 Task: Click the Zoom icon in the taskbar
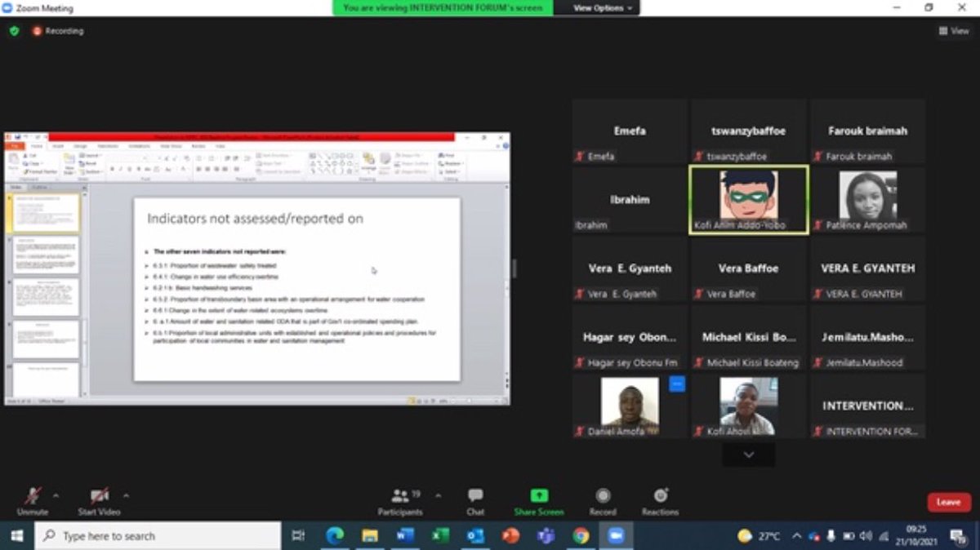(x=616, y=536)
